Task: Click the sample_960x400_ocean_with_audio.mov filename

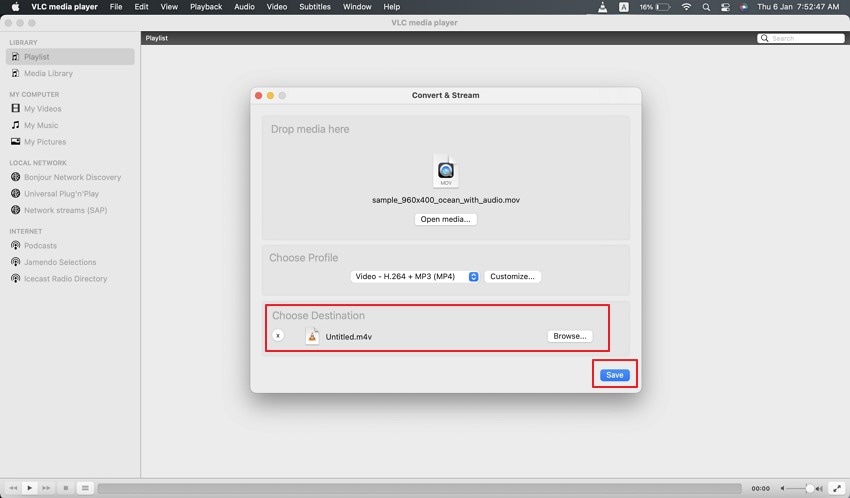Action: click(446, 200)
